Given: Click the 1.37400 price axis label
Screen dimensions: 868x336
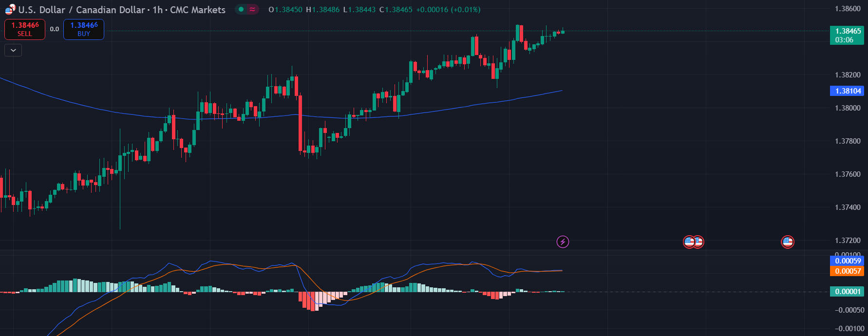Looking at the screenshot, I should pos(848,207).
